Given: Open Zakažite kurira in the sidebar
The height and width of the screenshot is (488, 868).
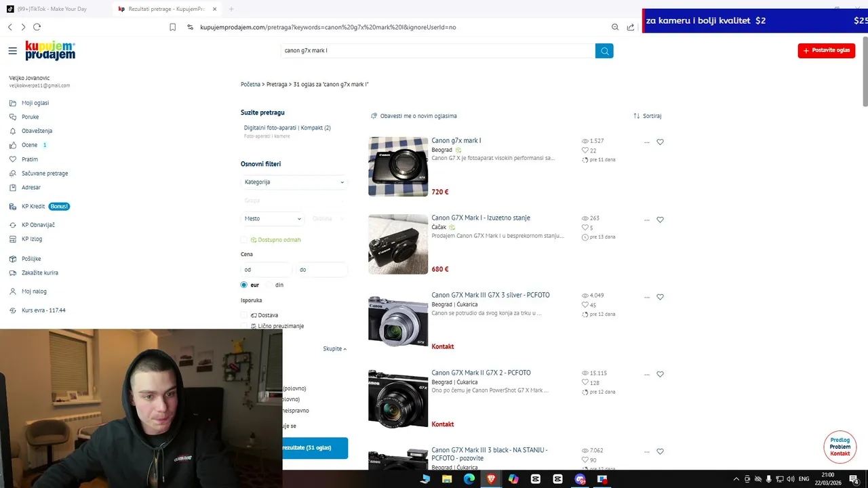Looking at the screenshot, I should click(40, 272).
